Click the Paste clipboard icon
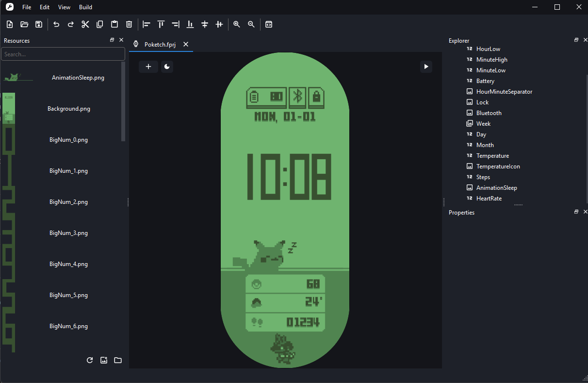 tap(114, 24)
